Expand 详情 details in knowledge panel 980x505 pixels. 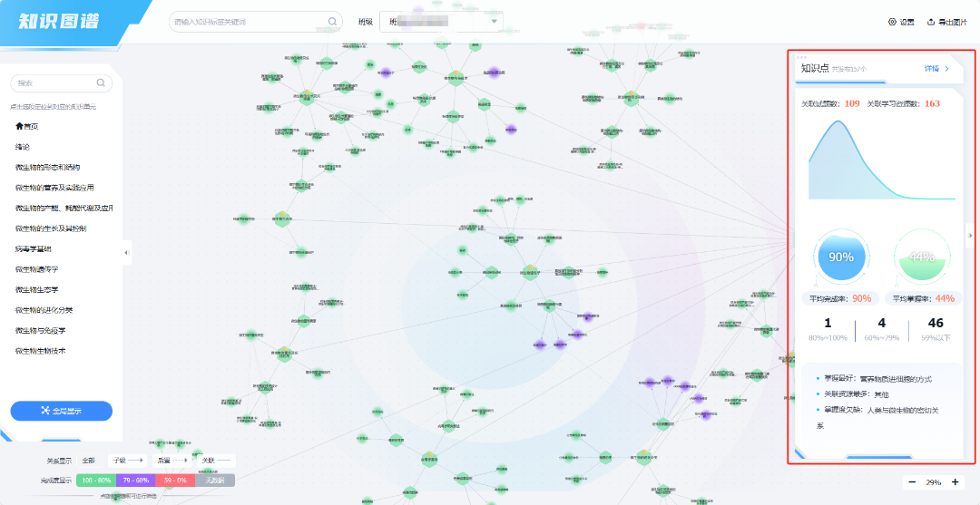coord(936,68)
